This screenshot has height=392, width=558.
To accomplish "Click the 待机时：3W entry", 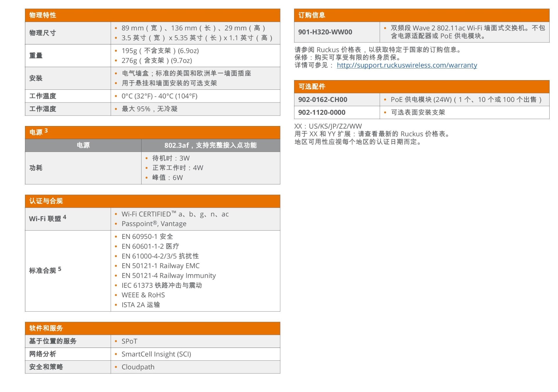I will [171, 158].
